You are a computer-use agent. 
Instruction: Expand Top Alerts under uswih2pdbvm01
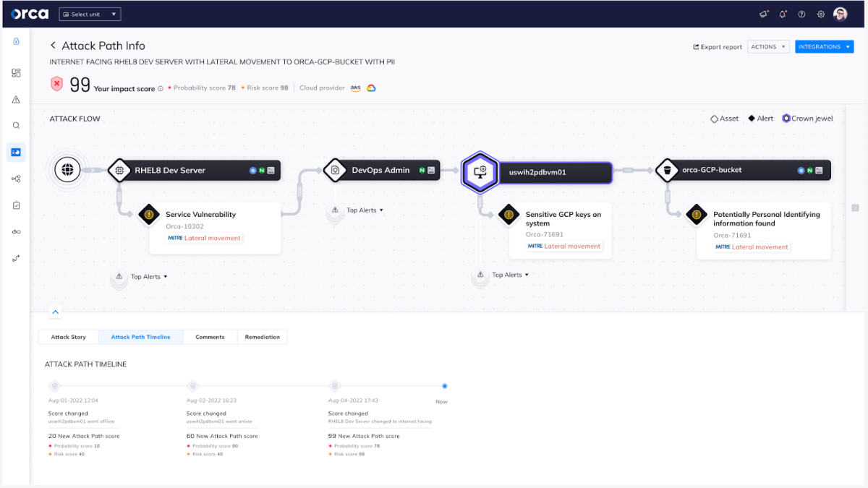point(510,275)
